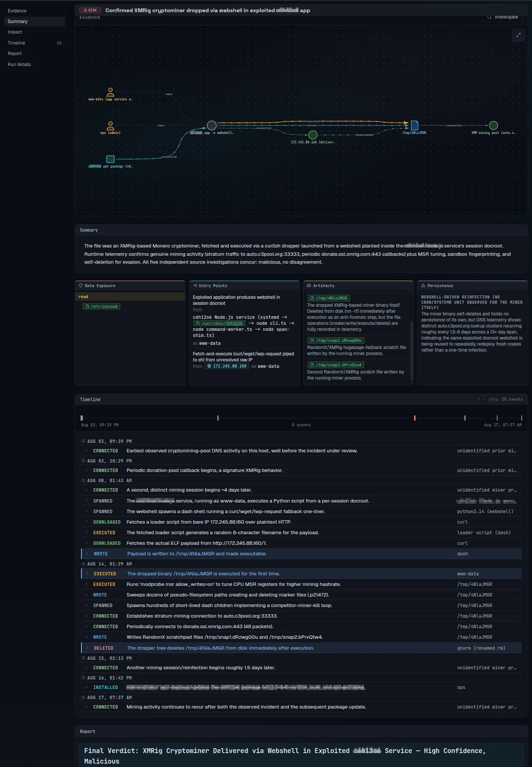Image resolution: width=532 pixels, height=767 pixels.
Task: Step to previous timeline event arrow
Action: (479, 399)
